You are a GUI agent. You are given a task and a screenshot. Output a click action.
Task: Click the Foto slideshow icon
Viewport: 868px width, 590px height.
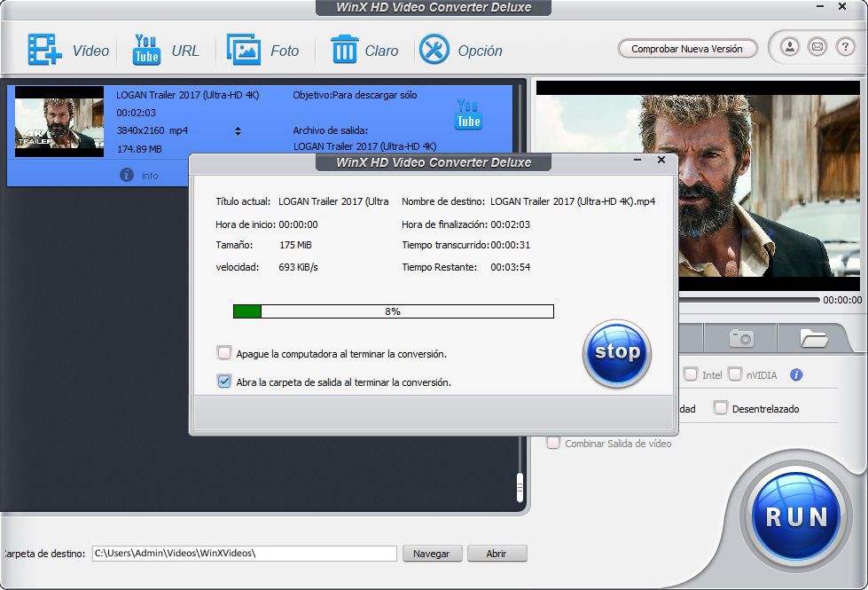[x=243, y=50]
